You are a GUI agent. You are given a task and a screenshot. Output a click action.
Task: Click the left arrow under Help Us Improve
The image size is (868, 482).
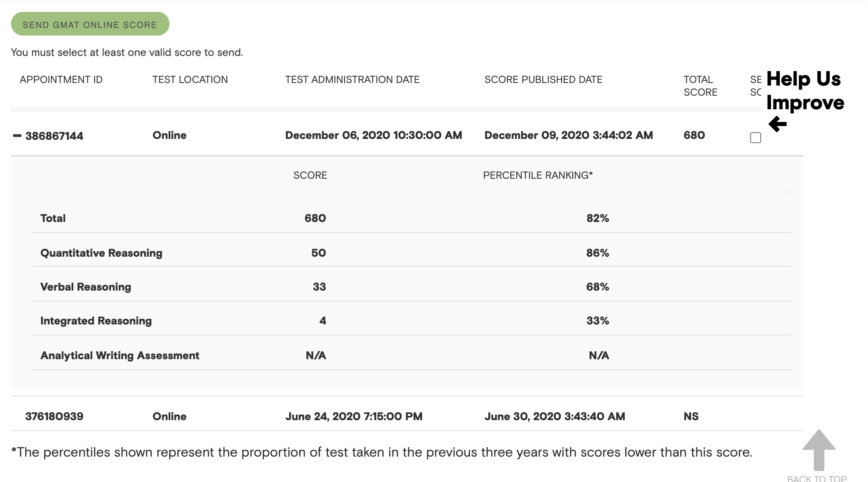point(777,124)
